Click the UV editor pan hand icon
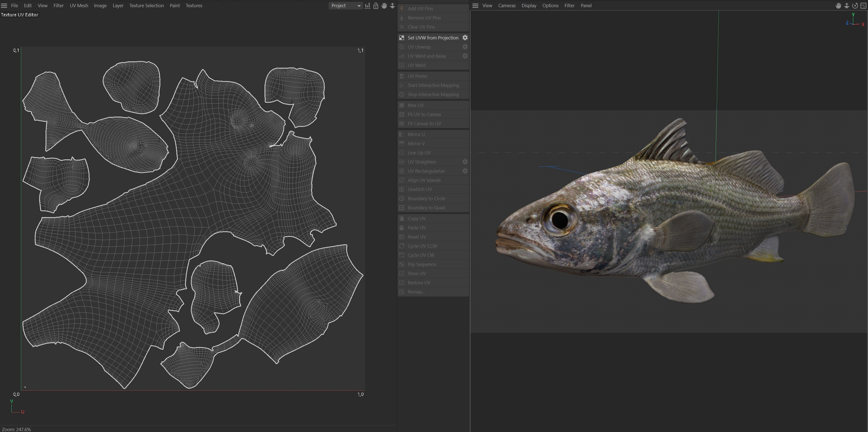The image size is (868, 432). (384, 5)
